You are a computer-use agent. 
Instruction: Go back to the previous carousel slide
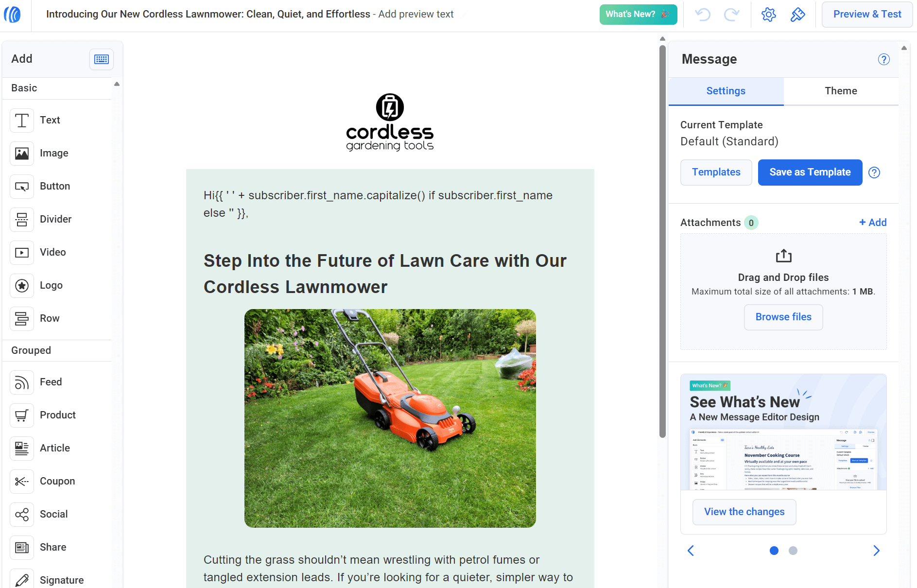coord(691,551)
